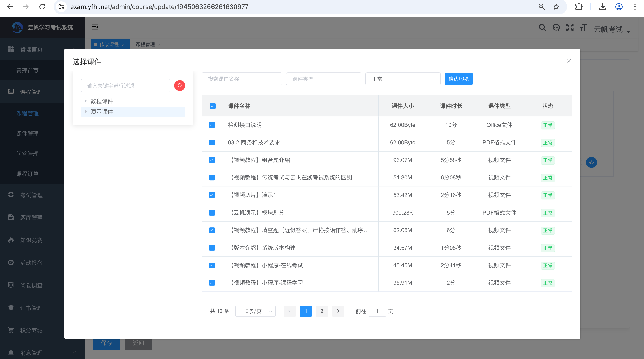Open 问答管理 in the sidebar
This screenshot has height=359, width=644.
pos(27,154)
